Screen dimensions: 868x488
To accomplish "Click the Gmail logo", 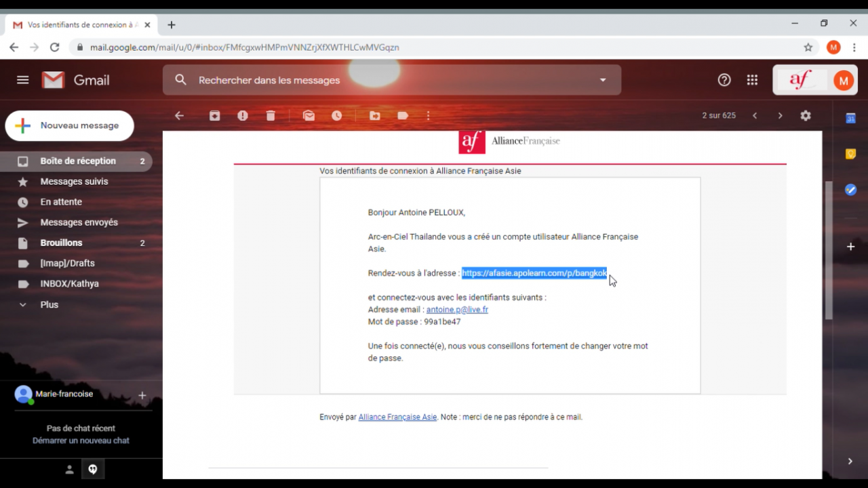I will pyautogui.click(x=75, y=80).
